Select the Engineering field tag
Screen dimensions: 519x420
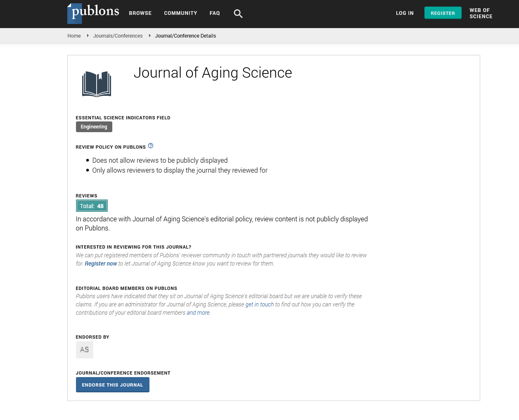click(x=94, y=127)
